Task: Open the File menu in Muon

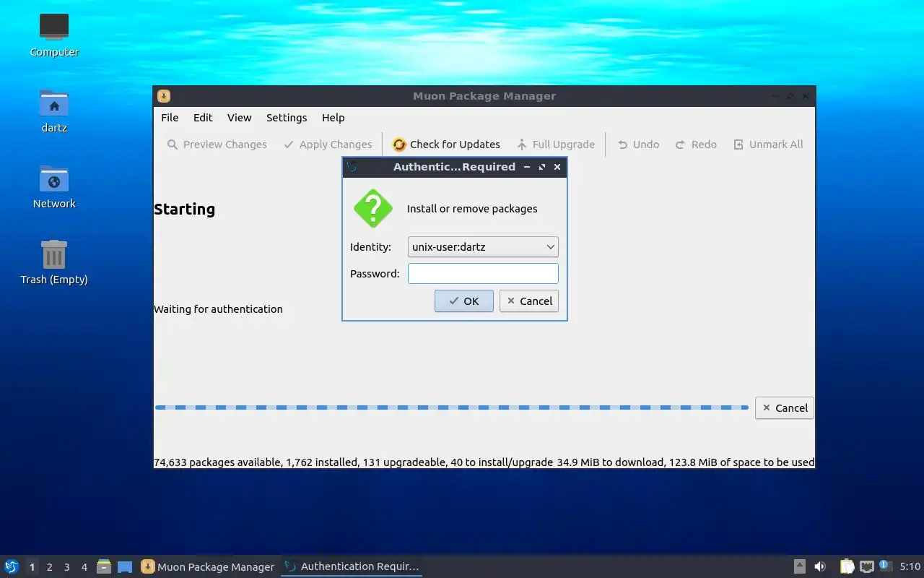Action: [170, 118]
